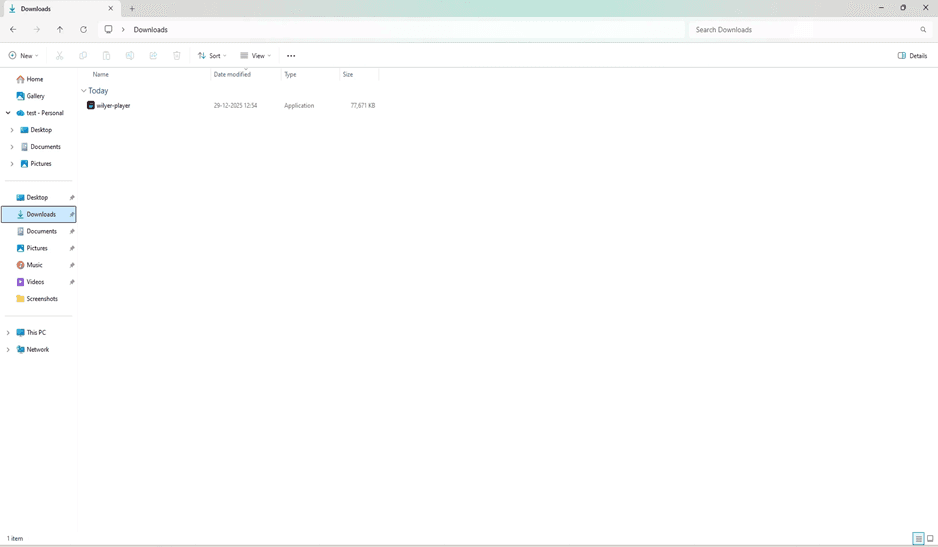The height and width of the screenshot is (547, 938).
Task: Collapse the Today group
Action: 84,91
